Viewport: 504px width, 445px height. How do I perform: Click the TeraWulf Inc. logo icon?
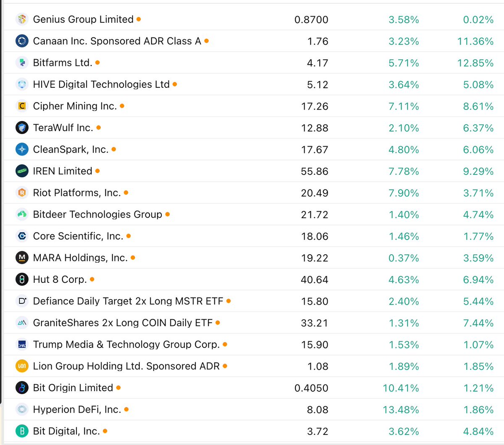pos(22,128)
